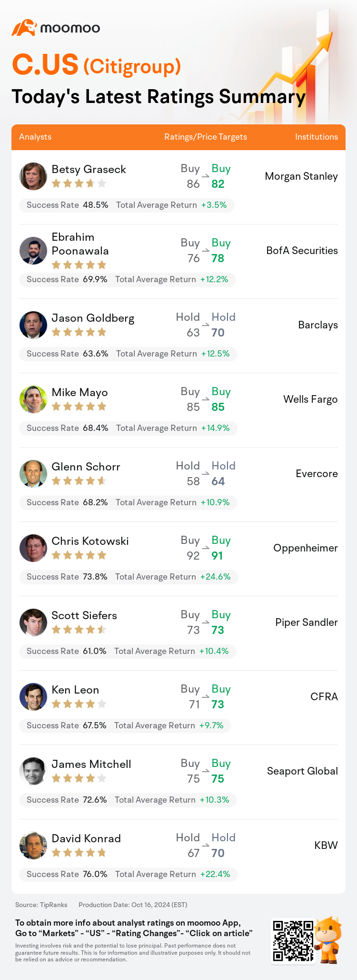357x980 pixels.
Task: Open Ebrahim Poonawala's avatar
Action: 33,251
